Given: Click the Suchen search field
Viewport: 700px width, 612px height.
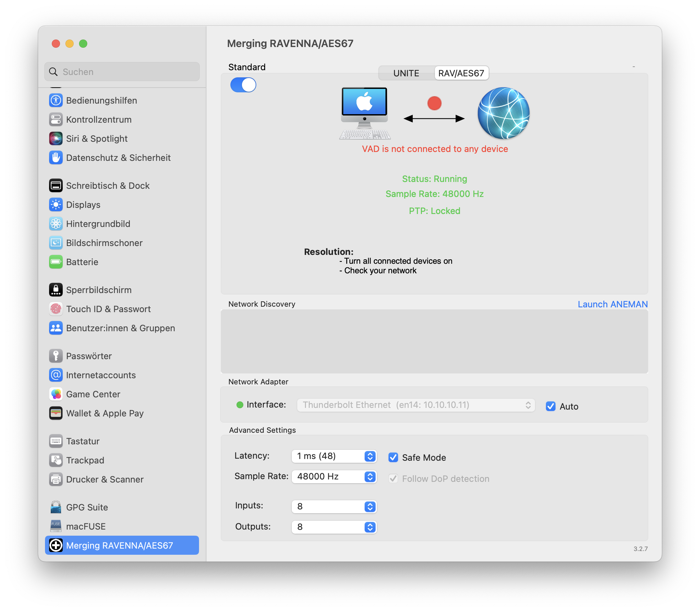Looking at the screenshot, I should pyautogui.click(x=122, y=72).
